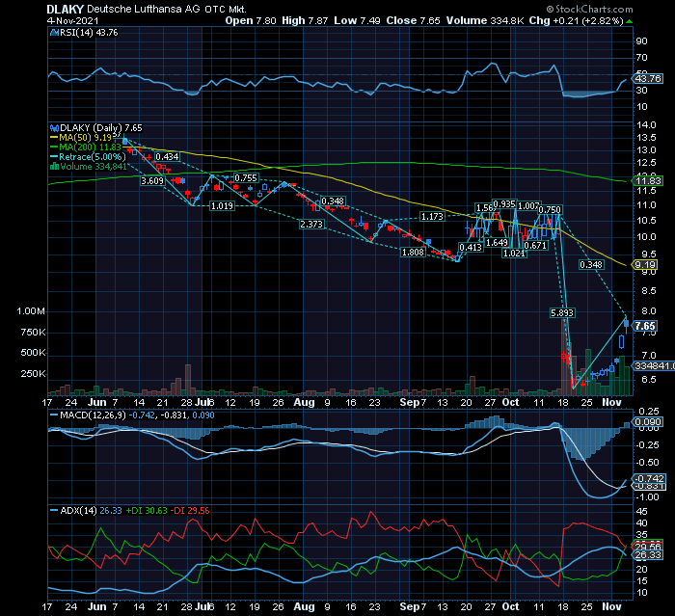Click the 334841 volume tag on the right
Viewport: 675px width, 616px height.
tap(654, 366)
